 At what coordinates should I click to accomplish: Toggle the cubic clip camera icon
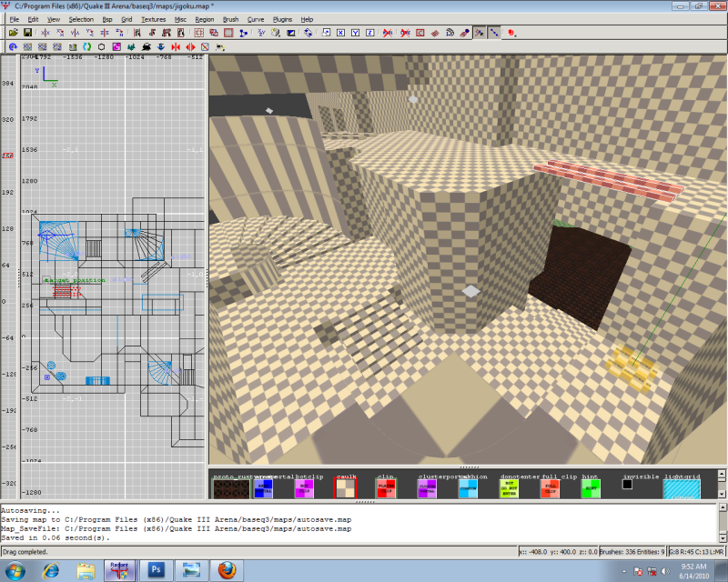(x=291, y=33)
